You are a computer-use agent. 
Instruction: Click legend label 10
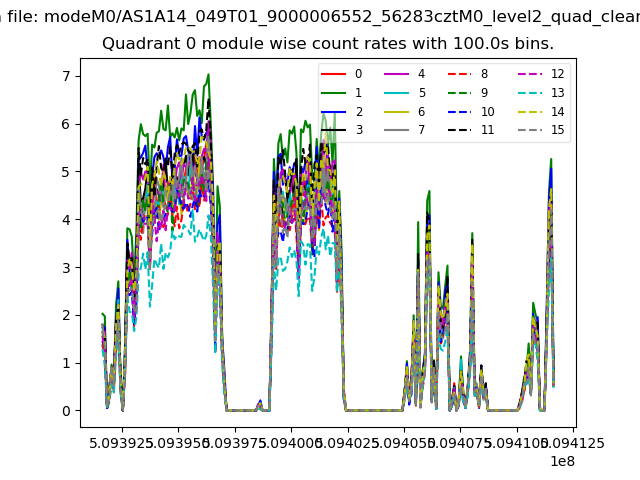[x=487, y=112]
